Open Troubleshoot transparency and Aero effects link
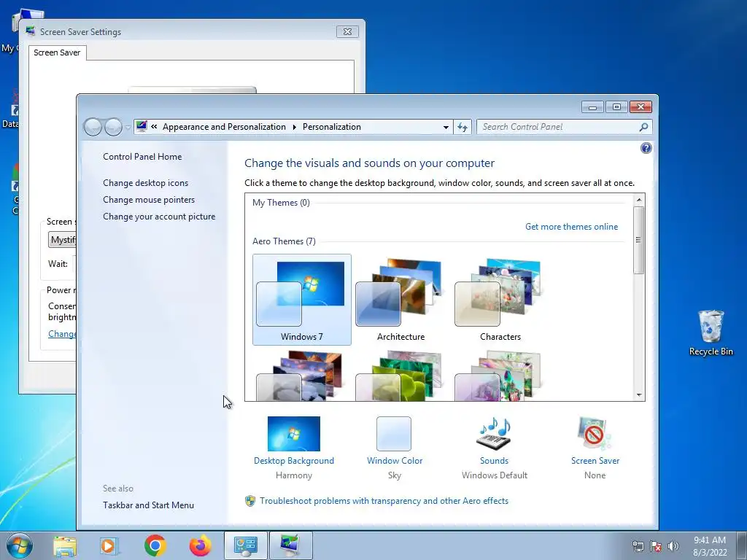 (x=384, y=501)
